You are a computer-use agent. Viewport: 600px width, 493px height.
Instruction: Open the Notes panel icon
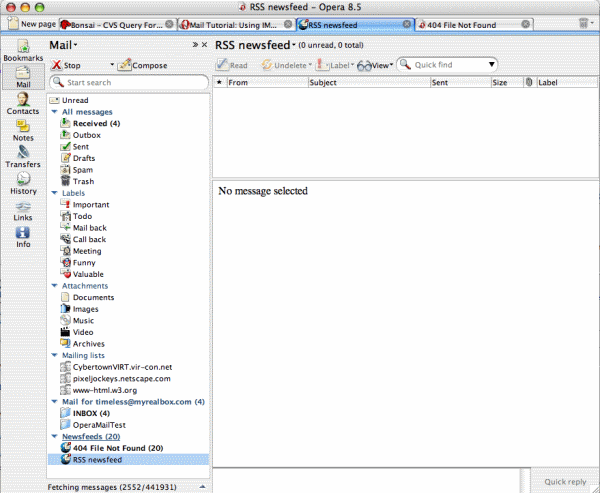click(x=23, y=126)
